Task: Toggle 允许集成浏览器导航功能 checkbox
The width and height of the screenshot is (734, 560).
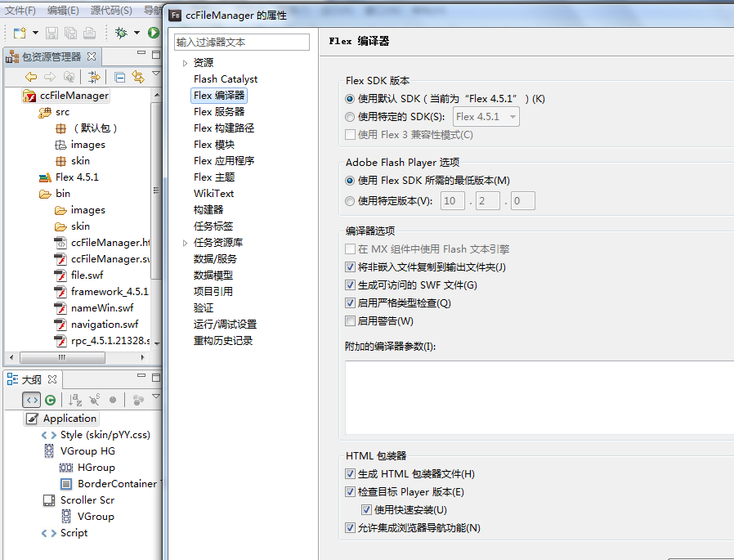Action: click(x=350, y=527)
